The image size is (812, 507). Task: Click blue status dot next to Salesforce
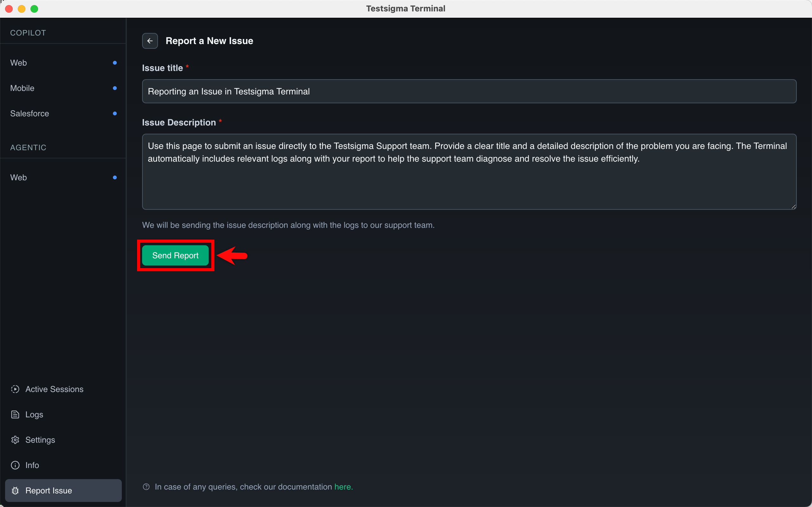click(x=115, y=113)
